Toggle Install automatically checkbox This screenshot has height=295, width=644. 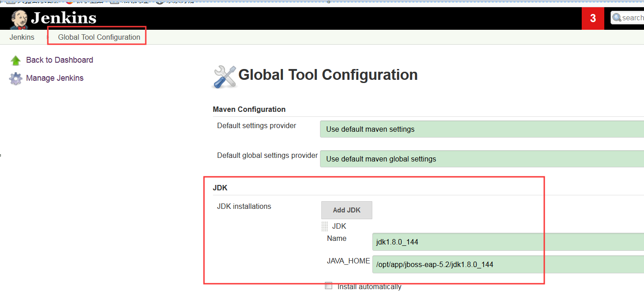[329, 286]
